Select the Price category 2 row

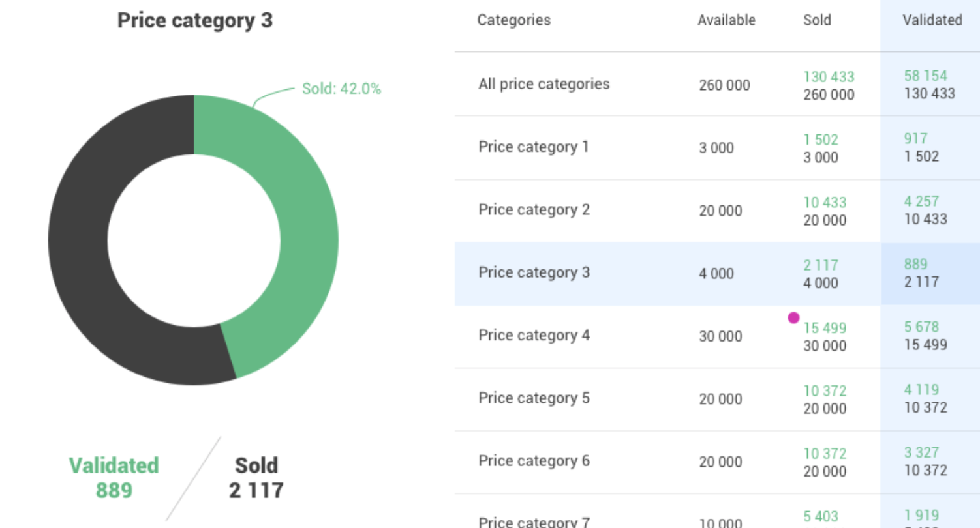pos(717,211)
